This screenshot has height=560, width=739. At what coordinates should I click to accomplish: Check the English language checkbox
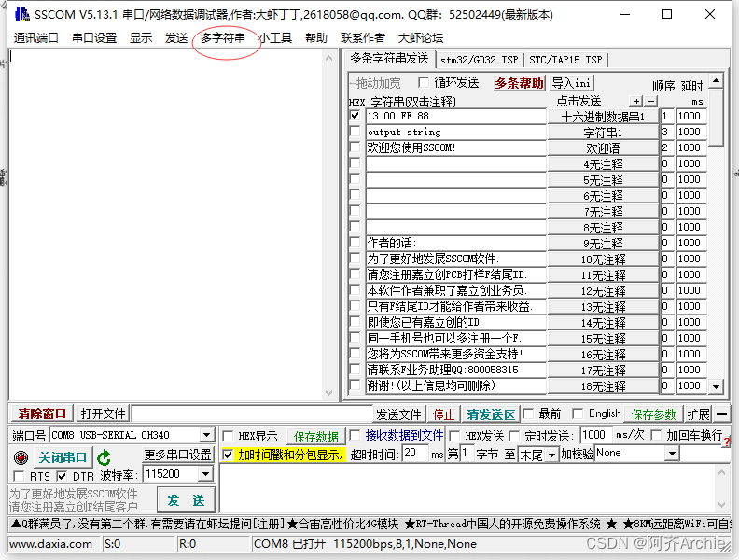[x=578, y=413]
